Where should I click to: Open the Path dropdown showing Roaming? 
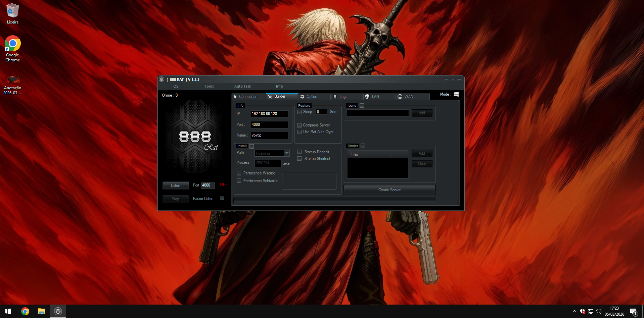pos(287,153)
